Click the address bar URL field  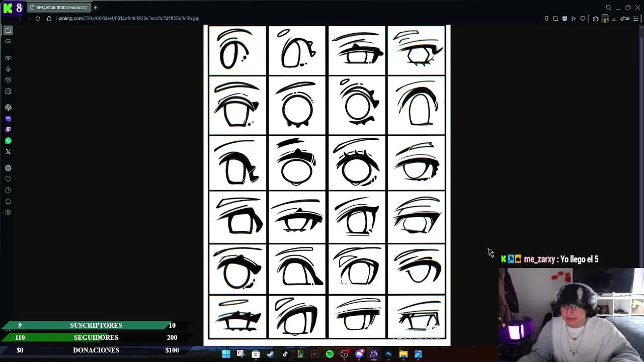pyautogui.click(x=128, y=19)
